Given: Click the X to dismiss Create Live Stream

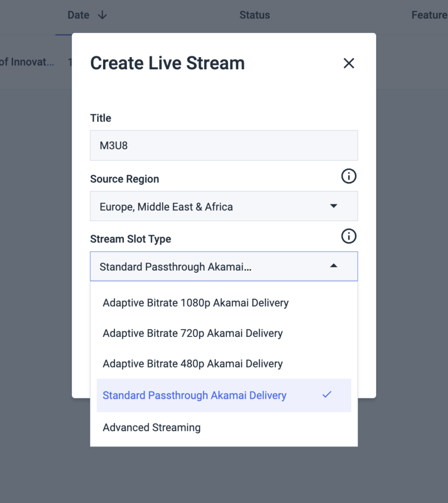Looking at the screenshot, I should click(x=349, y=63).
